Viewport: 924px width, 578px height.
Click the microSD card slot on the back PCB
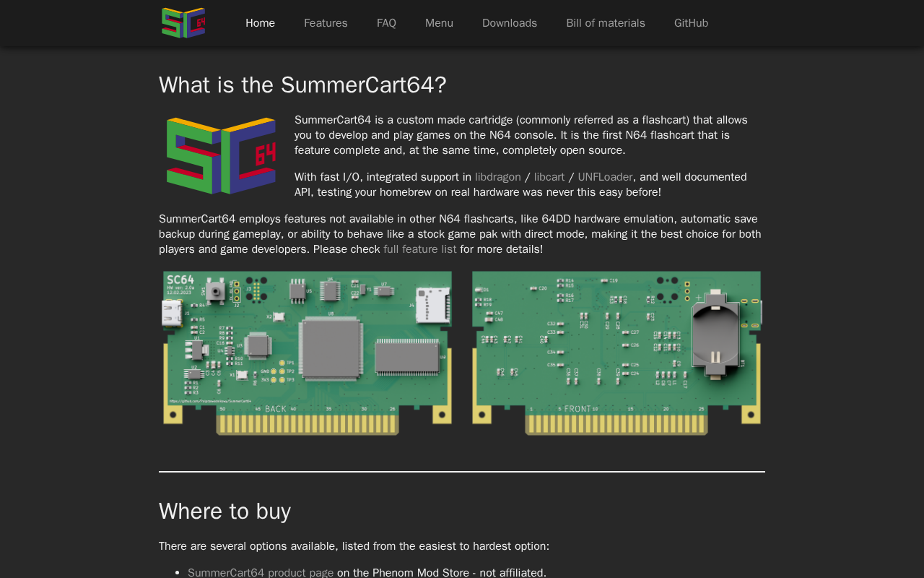(432, 304)
